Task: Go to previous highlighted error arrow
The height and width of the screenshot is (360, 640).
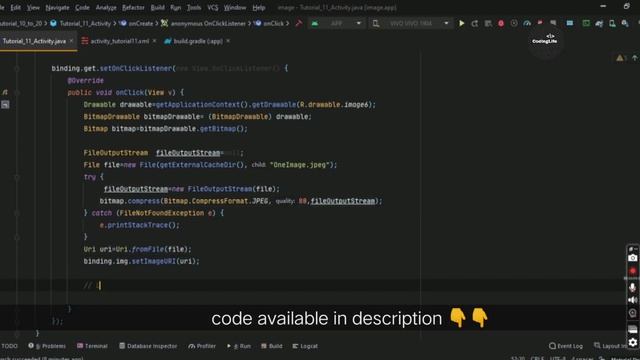Action: (635, 58)
